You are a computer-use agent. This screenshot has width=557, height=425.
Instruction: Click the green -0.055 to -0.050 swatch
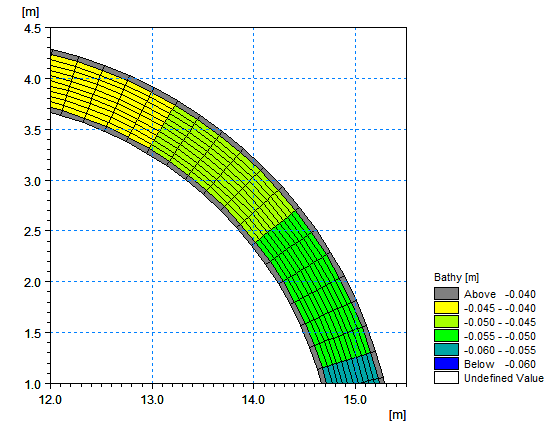tap(446, 335)
